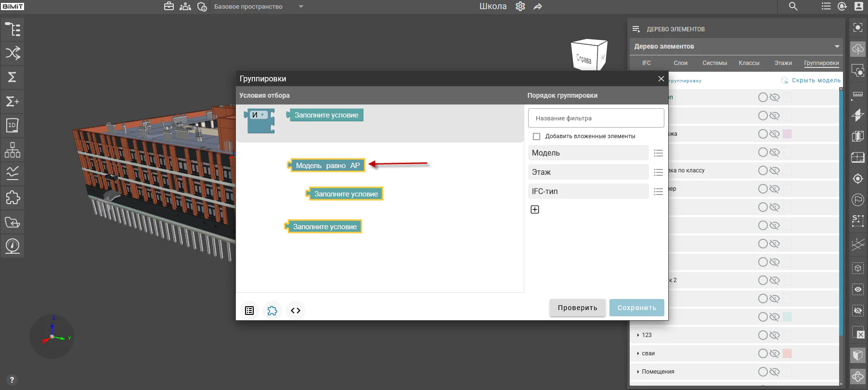Viewport: 868px width, 390px height.
Task: Open the sum calculation tool in left sidebar
Action: pyautogui.click(x=13, y=77)
